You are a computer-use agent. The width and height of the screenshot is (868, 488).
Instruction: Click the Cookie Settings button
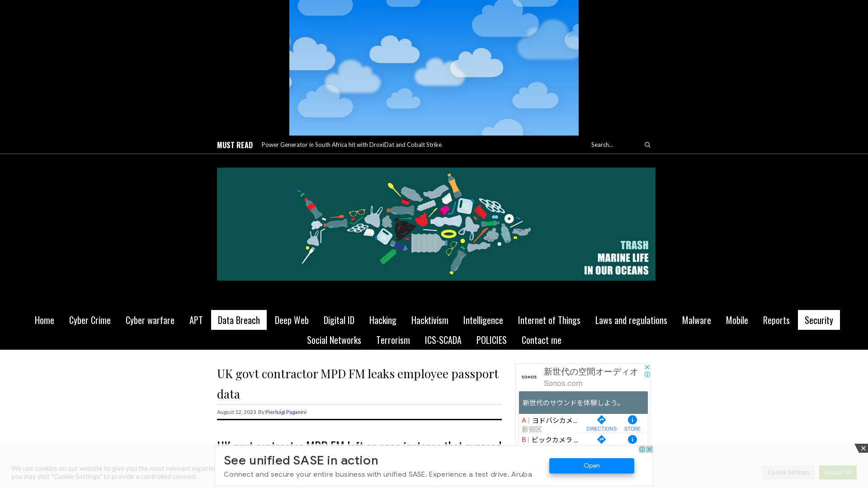click(788, 472)
